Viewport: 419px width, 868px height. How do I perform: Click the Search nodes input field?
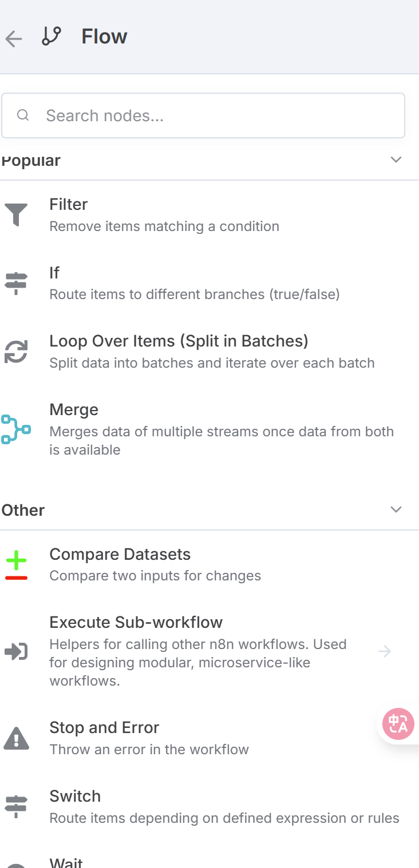pos(203,116)
